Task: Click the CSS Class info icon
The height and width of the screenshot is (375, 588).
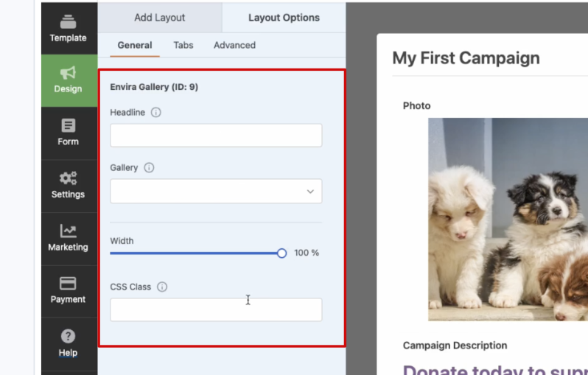Action: [x=162, y=287]
